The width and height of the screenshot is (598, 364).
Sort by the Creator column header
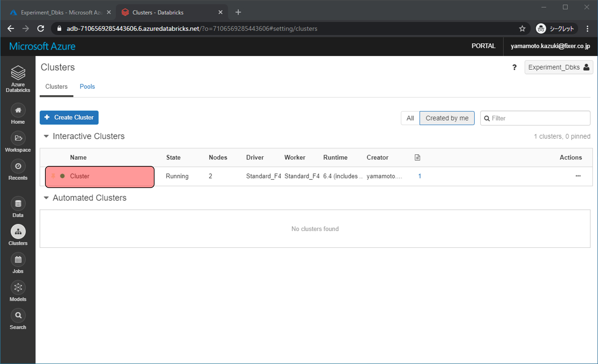point(377,158)
